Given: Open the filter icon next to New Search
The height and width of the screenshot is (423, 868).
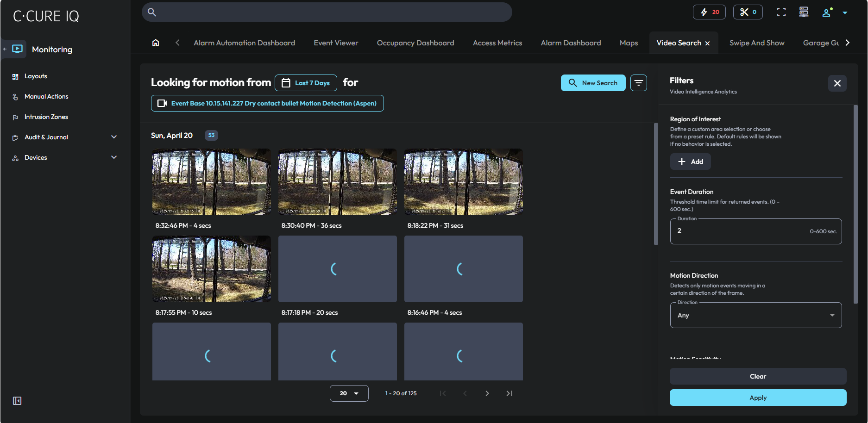Looking at the screenshot, I should (x=639, y=83).
